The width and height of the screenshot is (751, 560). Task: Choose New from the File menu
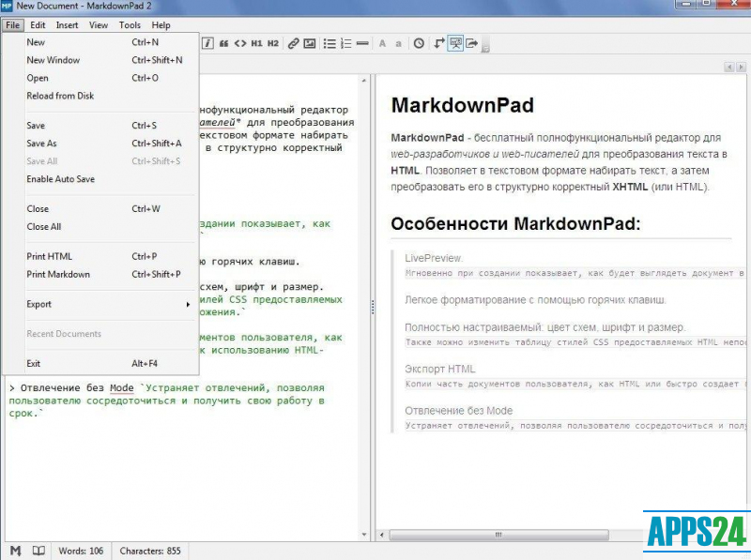(x=100, y=42)
